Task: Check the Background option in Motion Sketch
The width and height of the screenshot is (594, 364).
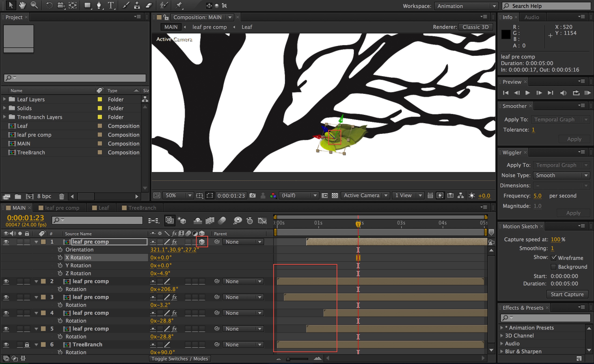Action: coord(554,267)
